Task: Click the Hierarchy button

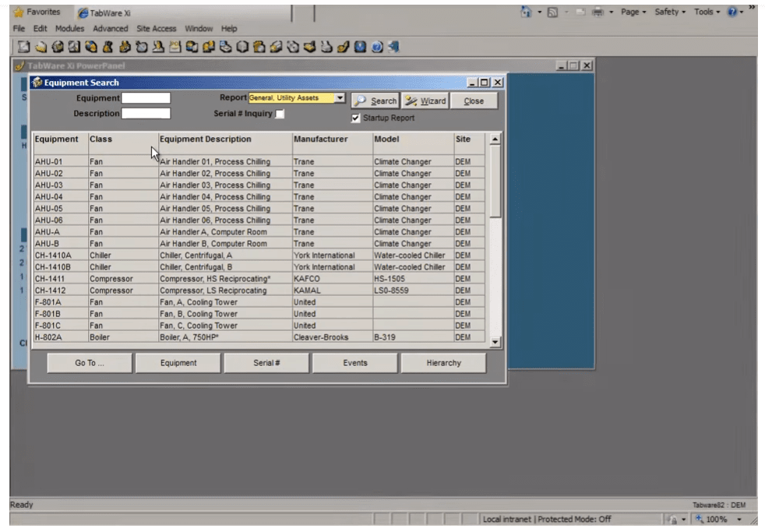Action: click(443, 363)
